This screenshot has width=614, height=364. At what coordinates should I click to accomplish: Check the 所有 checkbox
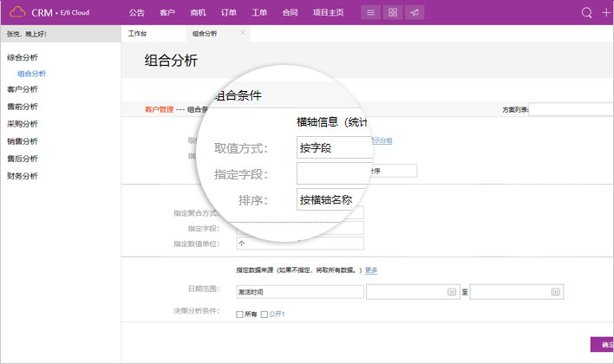coord(239,314)
